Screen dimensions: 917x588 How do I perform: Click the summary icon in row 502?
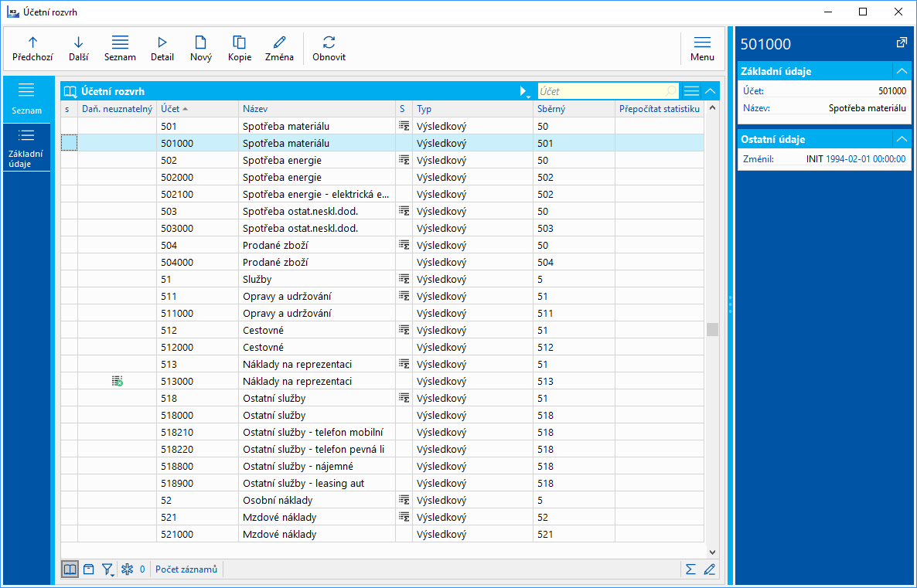pos(404,160)
